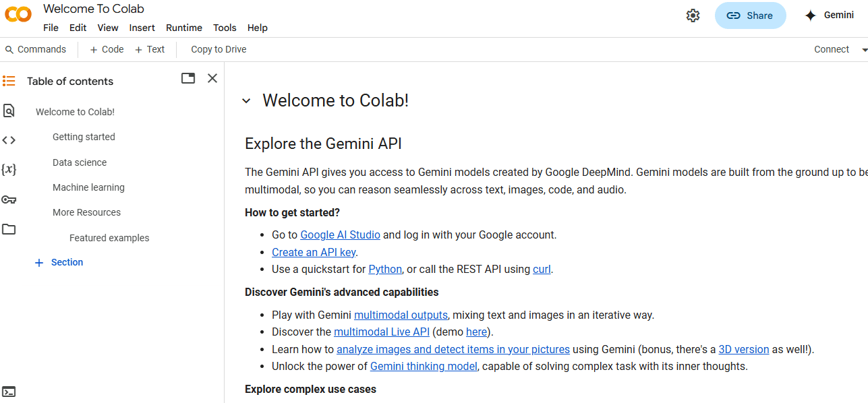The height and width of the screenshot is (403, 868).
Task: Jump to Featured examples section
Action: (x=109, y=238)
